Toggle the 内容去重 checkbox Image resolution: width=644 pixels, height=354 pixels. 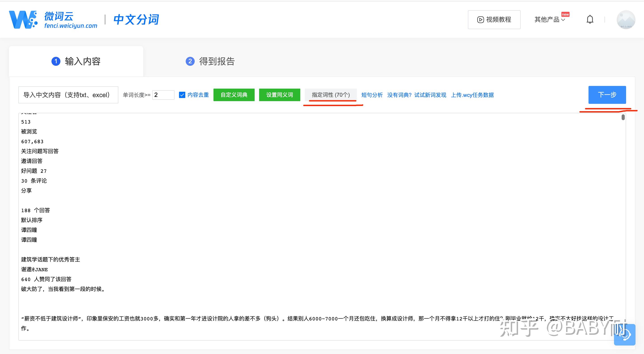182,95
